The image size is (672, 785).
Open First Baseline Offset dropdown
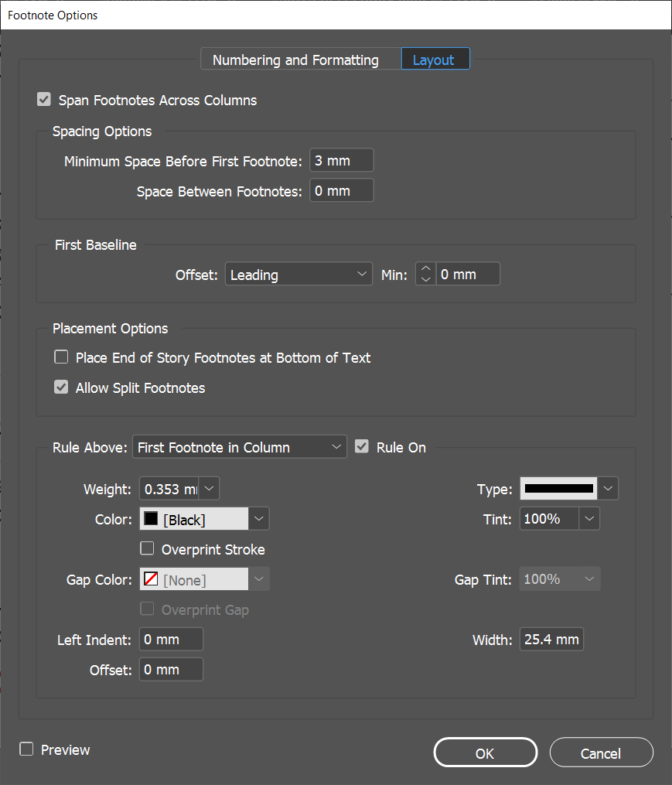point(298,275)
